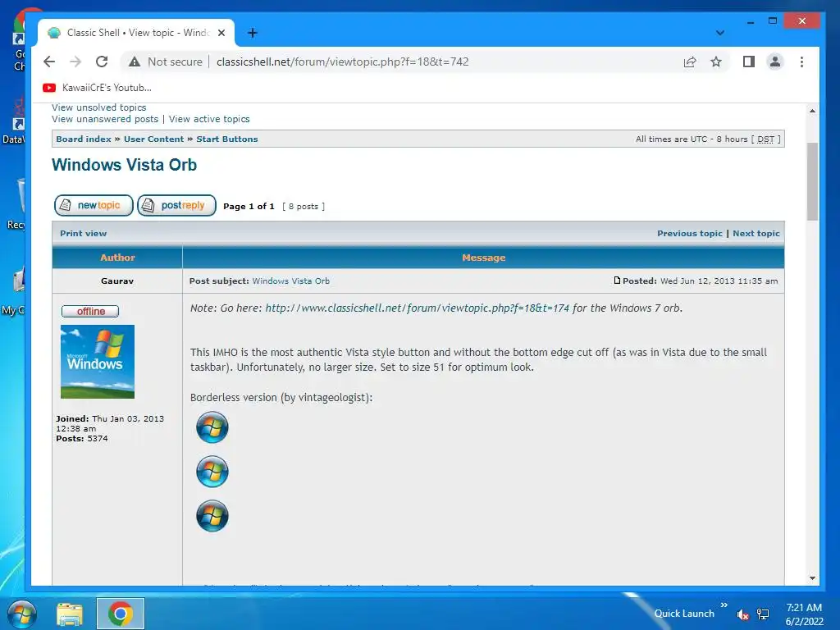
Task: Click the forward navigation arrow
Action: tap(75, 62)
